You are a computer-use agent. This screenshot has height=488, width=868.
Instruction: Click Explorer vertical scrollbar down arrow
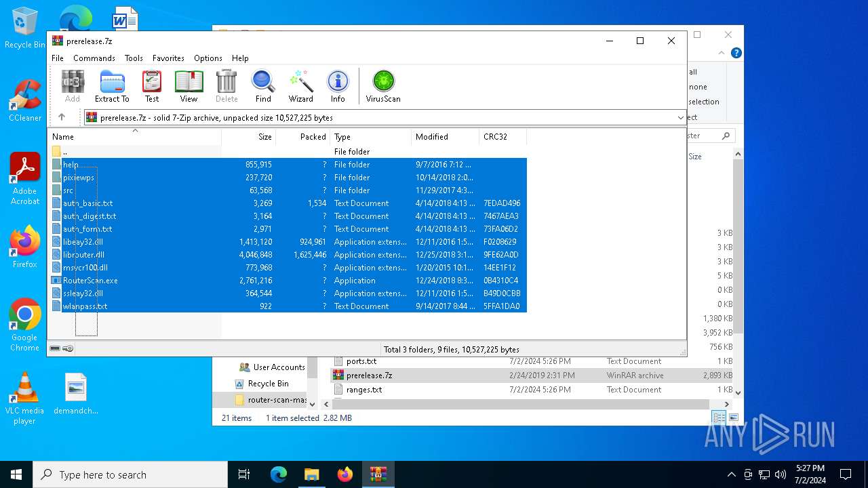pos(738,392)
